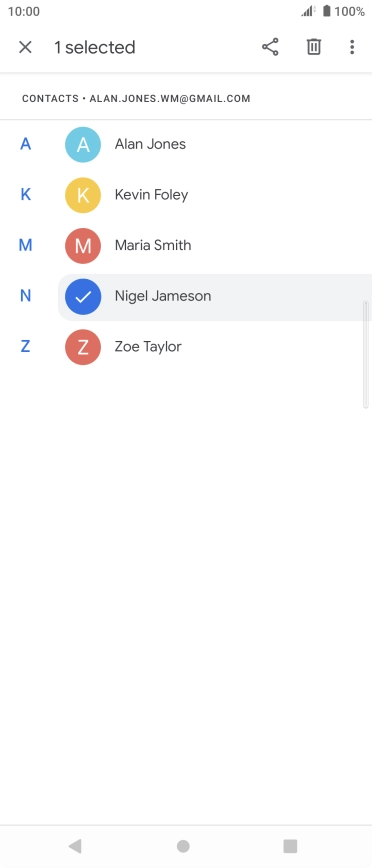
Task: Open the three-dot overflow menu
Action: pos(352,47)
